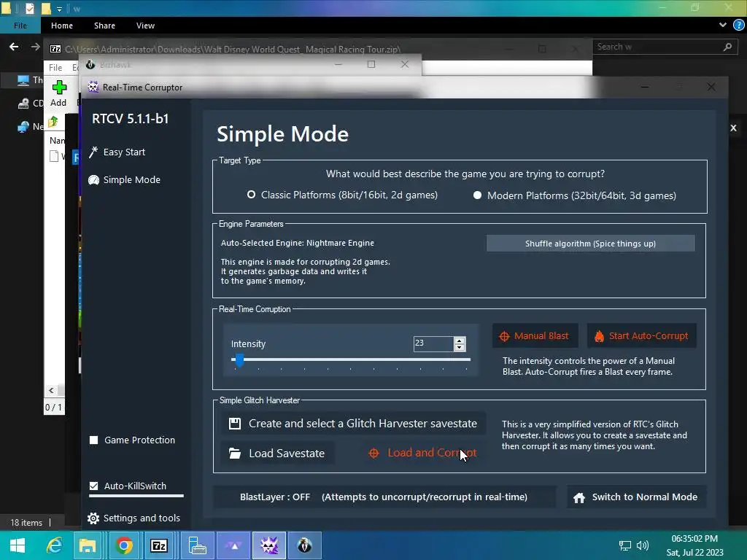The height and width of the screenshot is (560, 747).
Task: Switch to RTCV monster taskbar icon
Action: pyautogui.click(x=269, y=545)
